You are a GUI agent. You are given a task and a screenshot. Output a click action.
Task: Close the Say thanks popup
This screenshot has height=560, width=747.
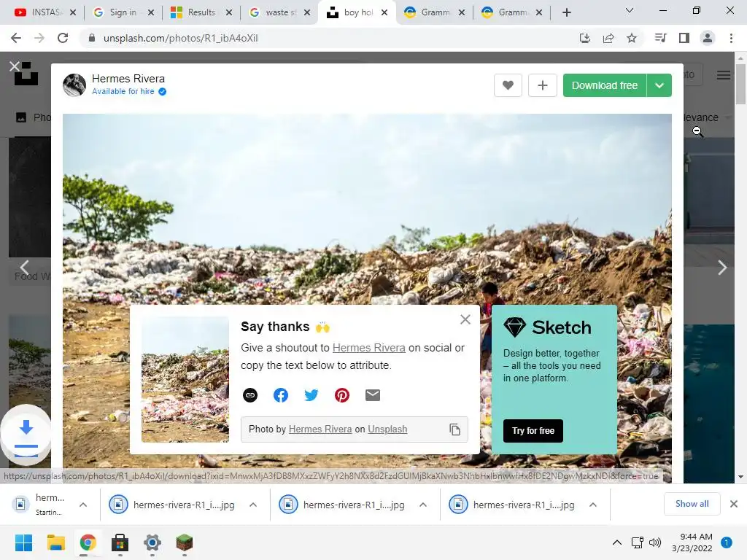pos(465,319)
